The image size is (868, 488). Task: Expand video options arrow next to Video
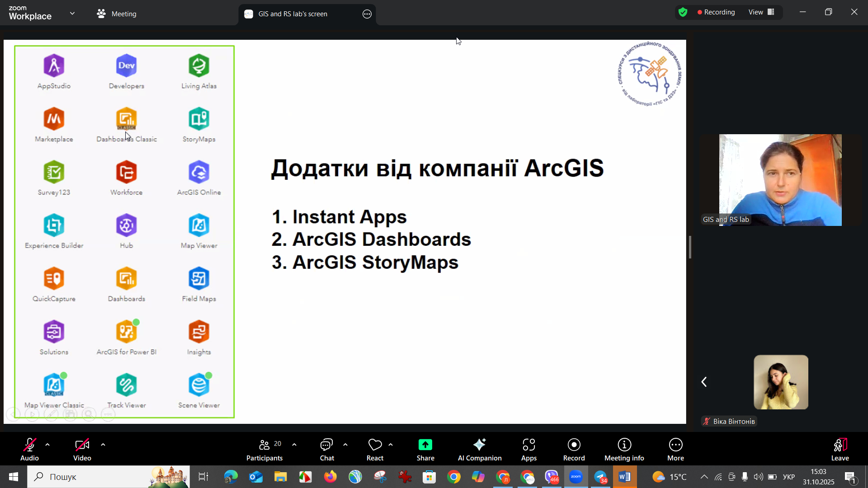click(x=103, y=445)
